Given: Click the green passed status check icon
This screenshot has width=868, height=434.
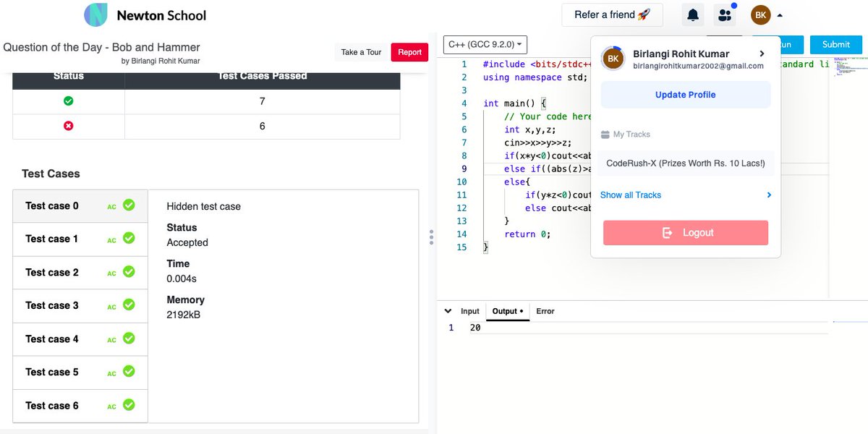Looking at the screenshot, I should click(x=69, y=101).
